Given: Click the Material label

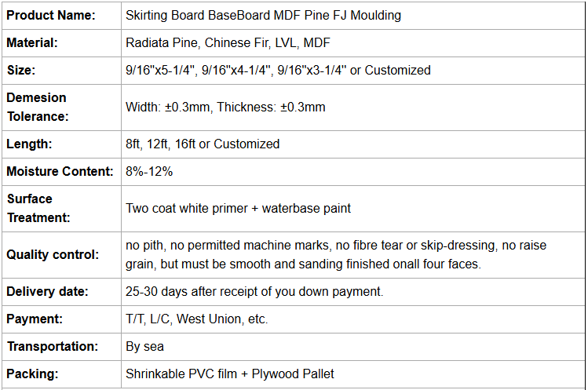Looking at the screenshot, I should (32, 42).
